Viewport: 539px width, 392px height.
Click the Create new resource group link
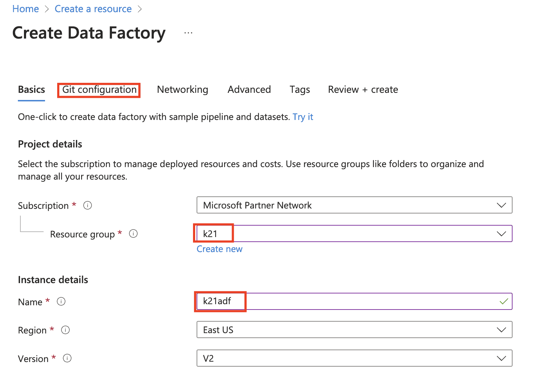[219, 249]
